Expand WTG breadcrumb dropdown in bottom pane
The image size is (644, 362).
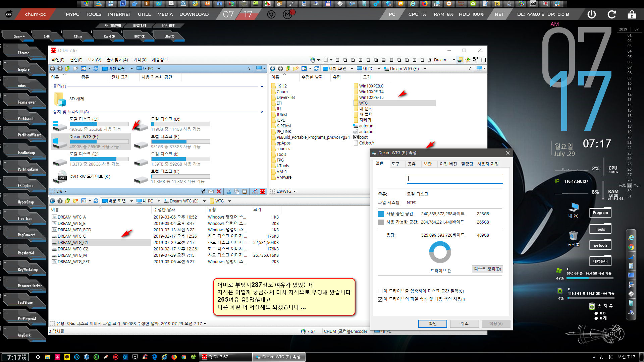(x=229, y=201)
